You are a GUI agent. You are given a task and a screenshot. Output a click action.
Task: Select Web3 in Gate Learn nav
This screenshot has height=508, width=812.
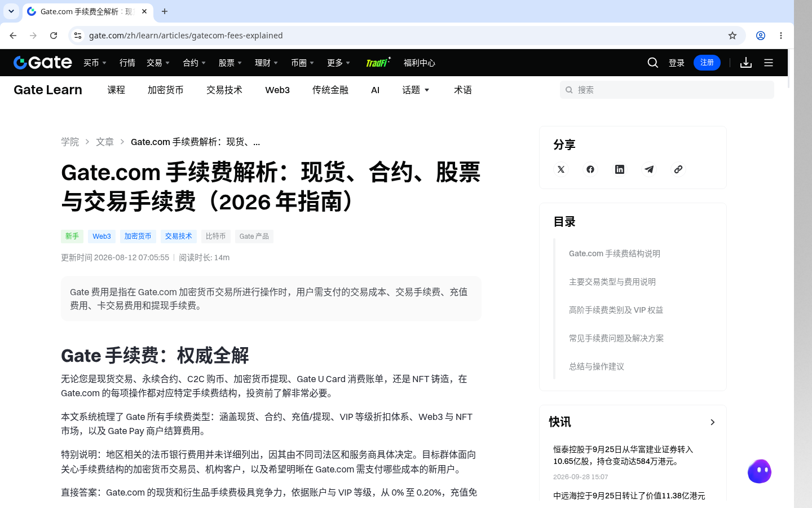pyautogui.click(x=277, y=90)
